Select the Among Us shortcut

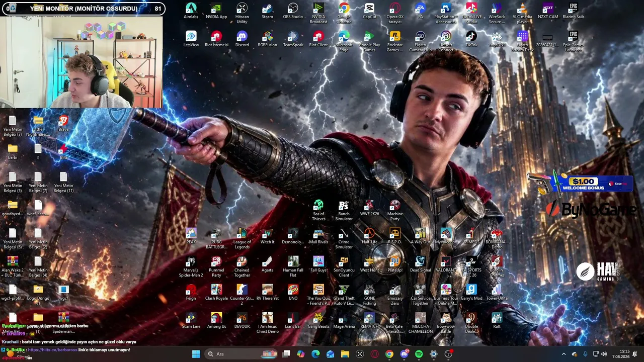(x=216, y=321)
